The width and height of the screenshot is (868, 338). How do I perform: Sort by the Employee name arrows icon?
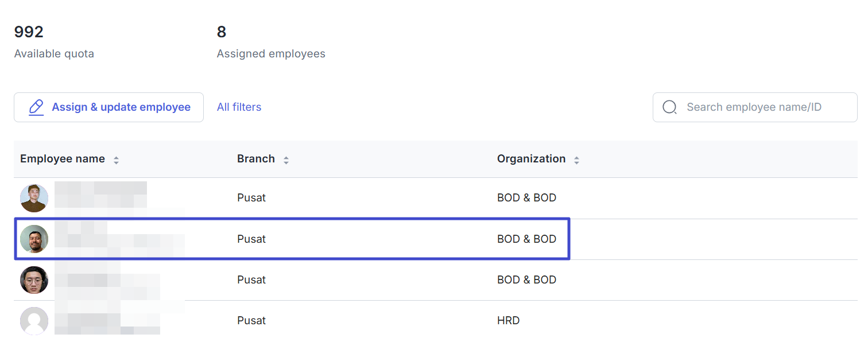(x=116, y=160)
